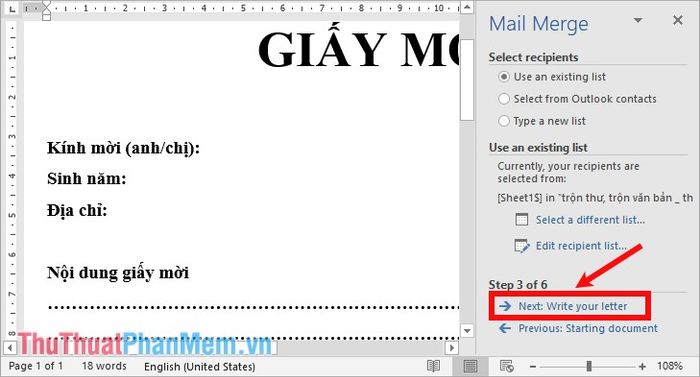This screenshot has width=700, height=377.
Task: Switch to Web Layout view icon
Action: click(x=506, y=366)
